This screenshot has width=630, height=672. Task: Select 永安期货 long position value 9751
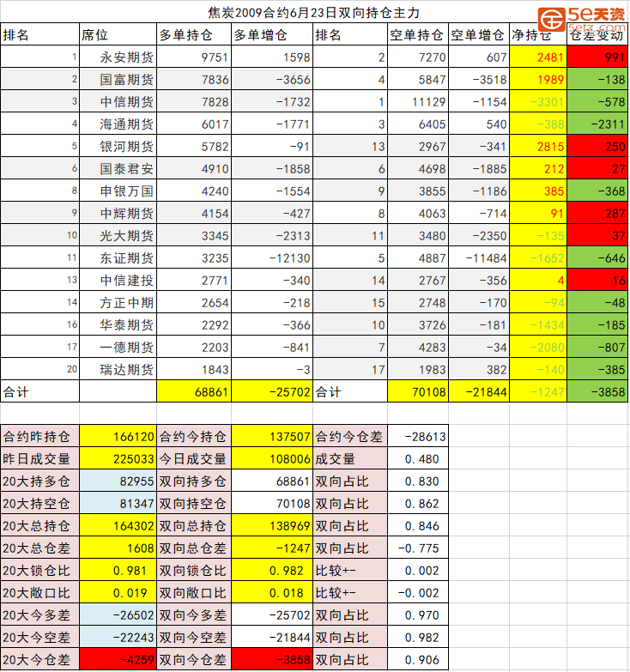(x=194, y=57)
